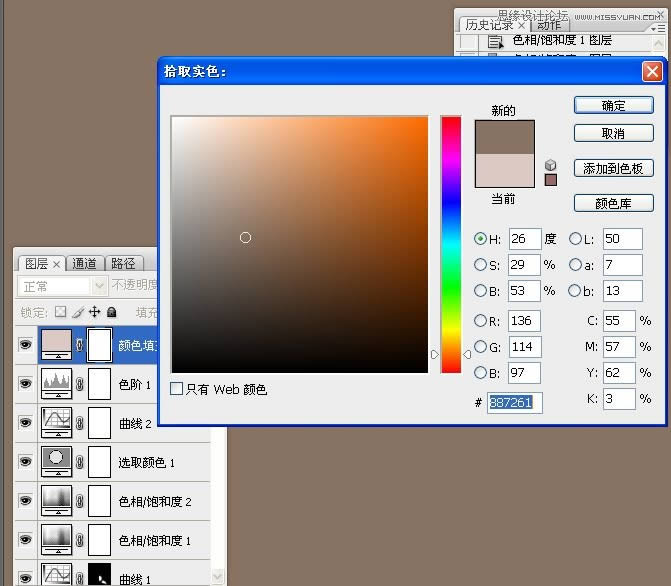
Task: Click the vertical hue spectrum slider
Action: pyautogui.click(x=451, y=244)
